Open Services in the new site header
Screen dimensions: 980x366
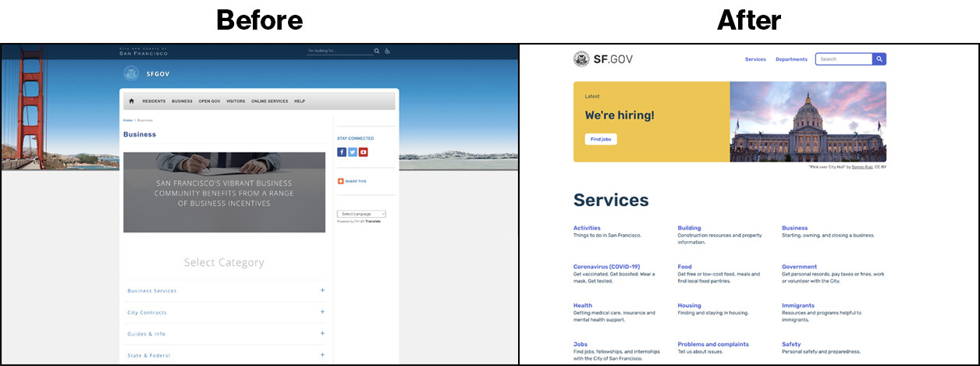click(755, 59)
